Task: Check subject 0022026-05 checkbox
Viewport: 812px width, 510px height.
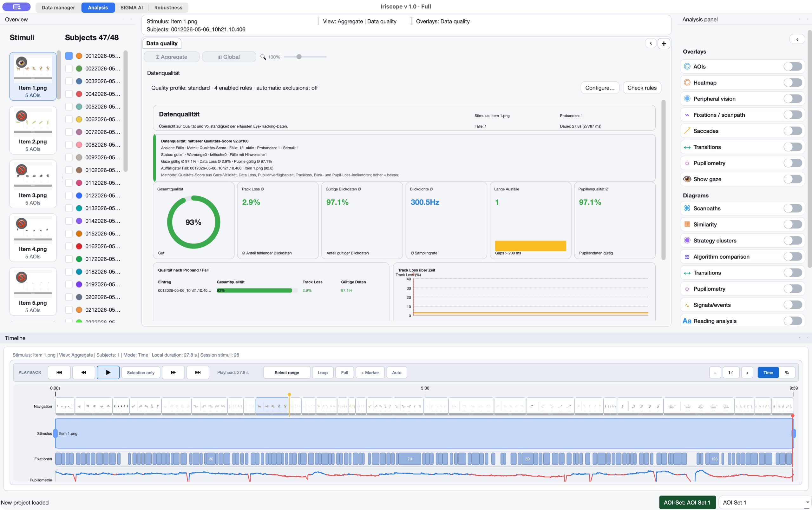Action: coord(69,69)
